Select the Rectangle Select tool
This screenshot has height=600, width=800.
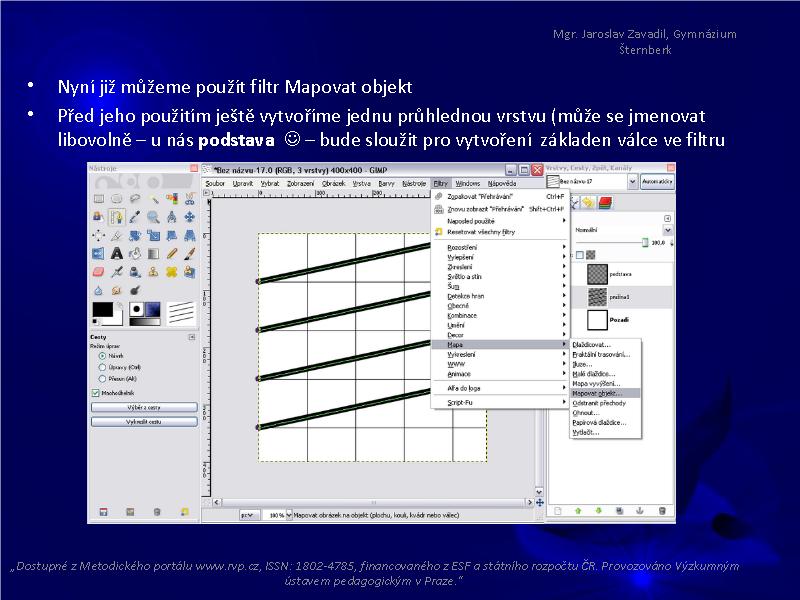tap(98, 198)
